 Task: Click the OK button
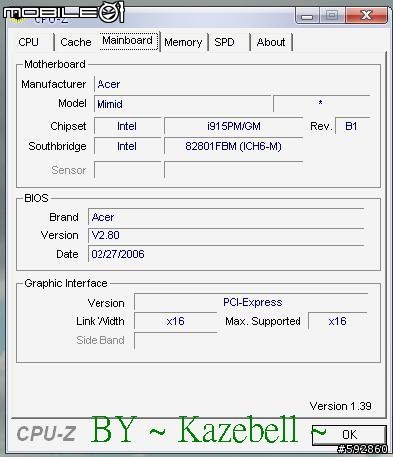[x=349, y=434]
